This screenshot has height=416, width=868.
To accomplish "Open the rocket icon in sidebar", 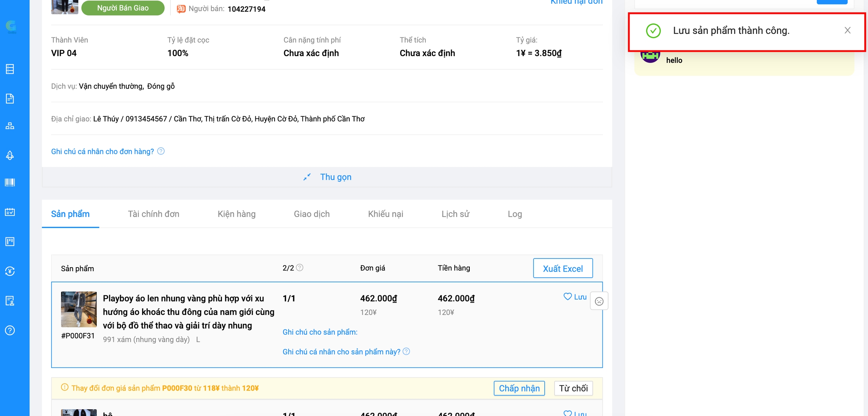I will [10, 155].
